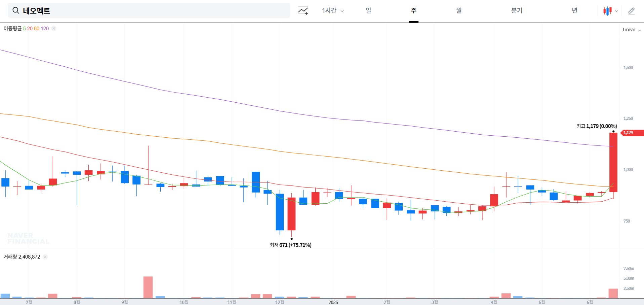Switch to the 일 daily tab
This screenshot has height=305, width=644.
point(368,11)
